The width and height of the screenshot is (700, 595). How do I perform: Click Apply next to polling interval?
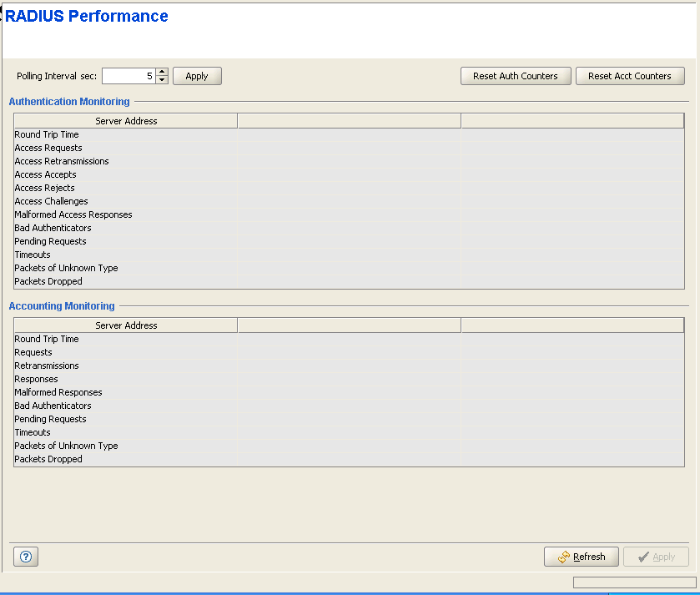197,76
